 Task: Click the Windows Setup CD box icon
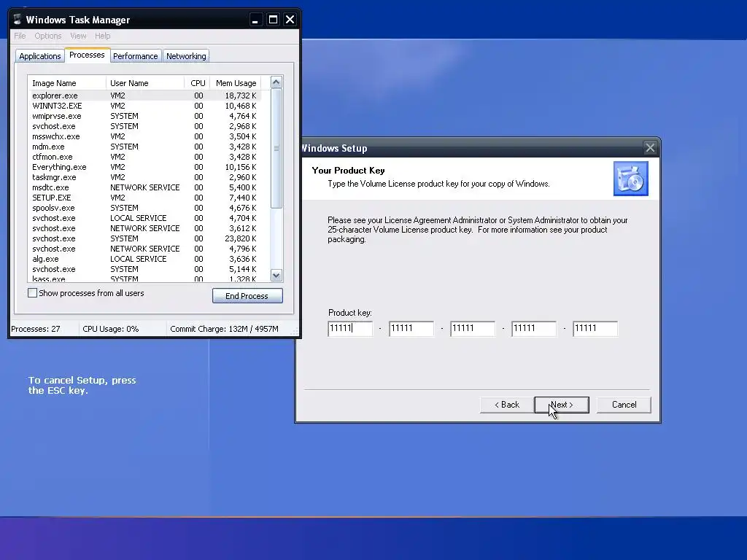point(631,179)
